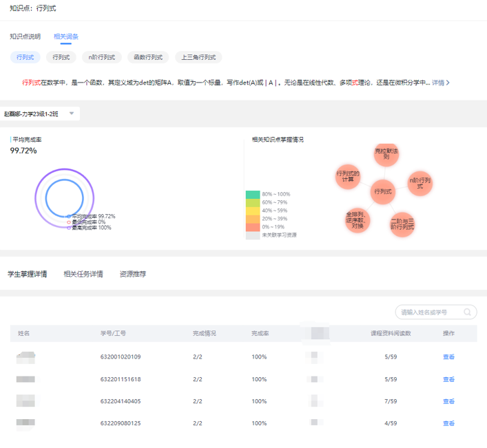Select the n阶行列式 tag
This screenshot has height=448, width=487.
(x=102, y=57)
